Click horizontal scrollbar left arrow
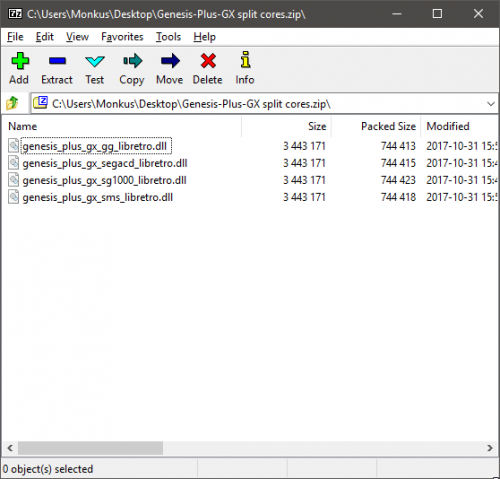Viewport: 500px width, 479px height. click(10, 448)
